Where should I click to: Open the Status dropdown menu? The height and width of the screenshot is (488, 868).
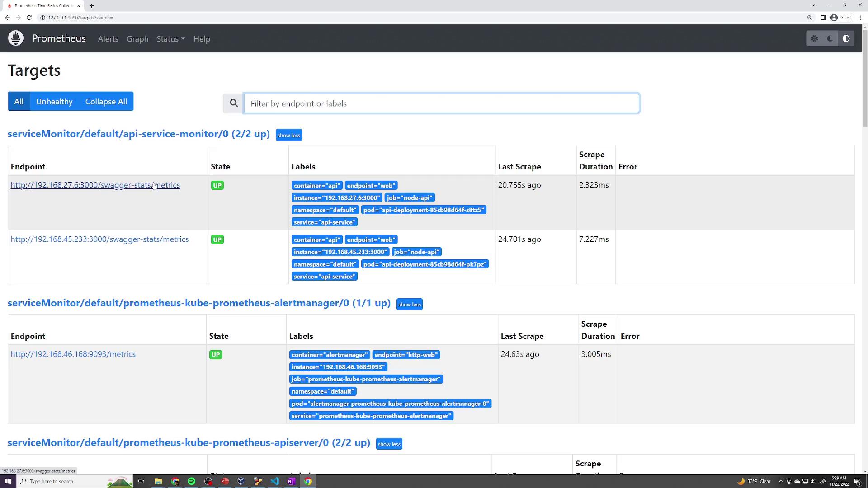click(x=170, y=39)
